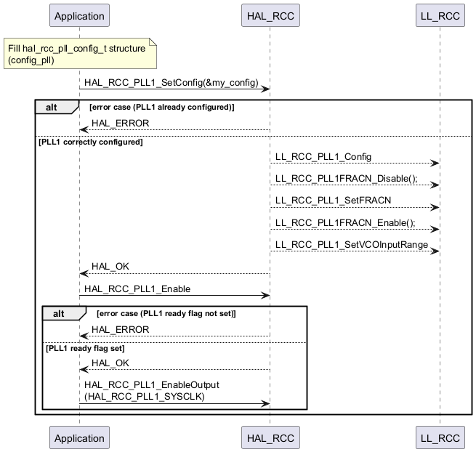Click HAL_ERROR reply under 'PLL1 already configured'

[120, 124]
